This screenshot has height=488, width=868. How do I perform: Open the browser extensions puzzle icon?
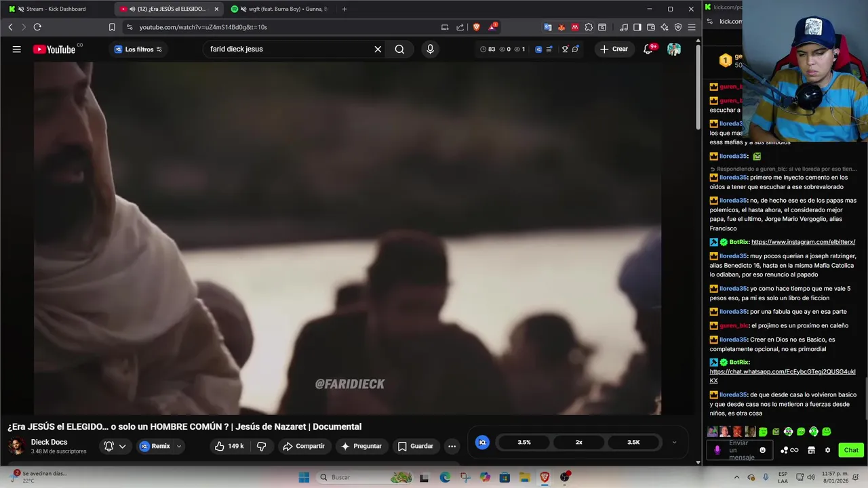click(589, 27)
